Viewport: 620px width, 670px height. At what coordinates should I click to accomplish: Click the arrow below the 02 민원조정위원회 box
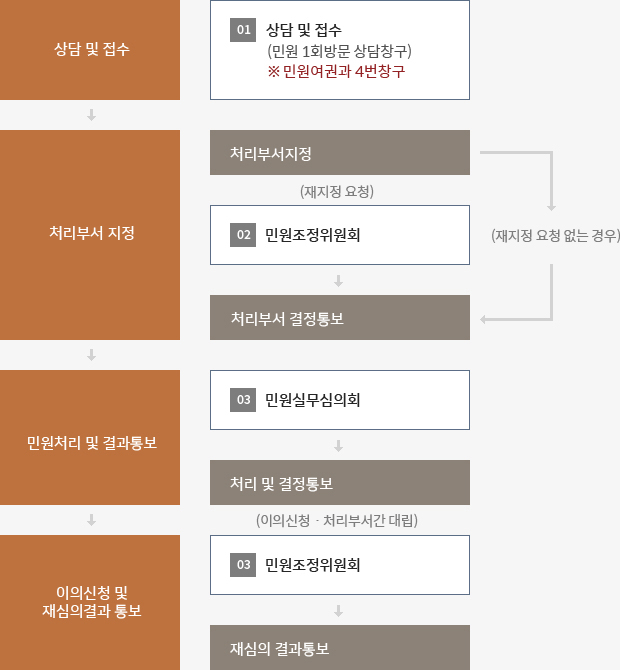pyautogui.click(x=338, y=281)
